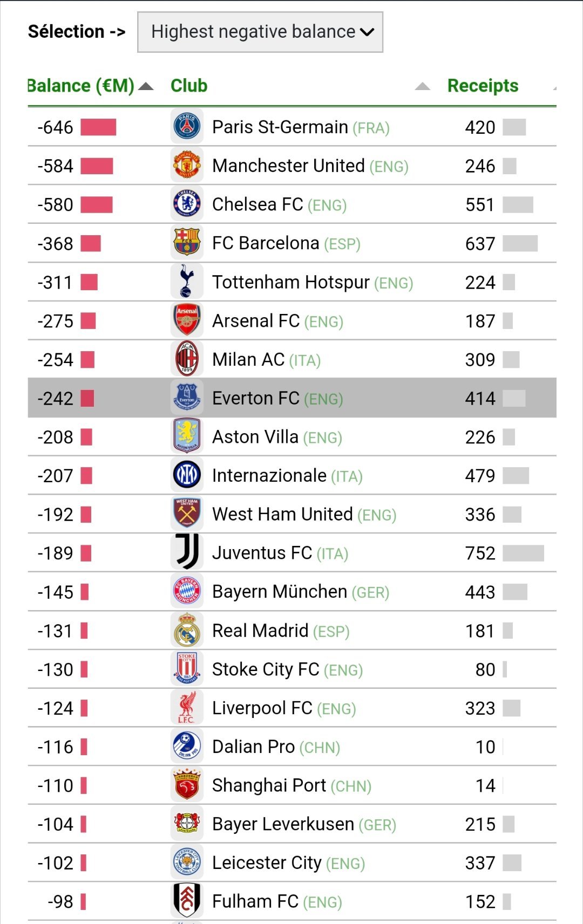Sort by the Club column arrow

pos(423,86)
